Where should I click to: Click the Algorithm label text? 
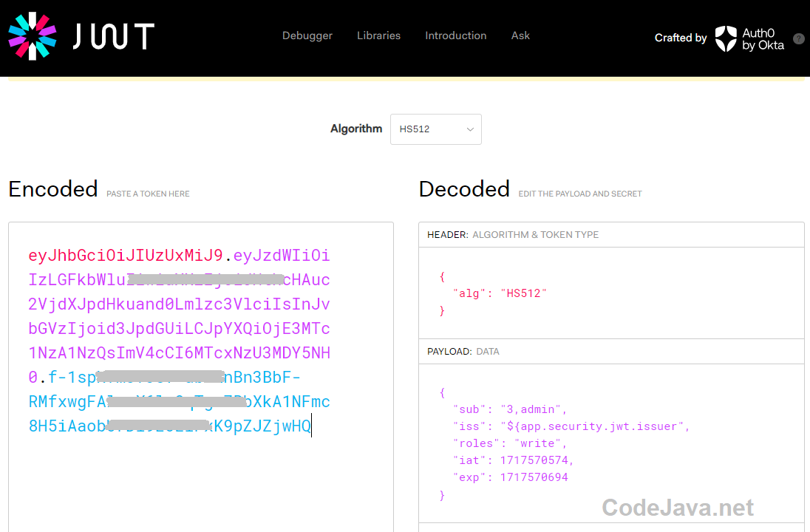tap(356, 129)
